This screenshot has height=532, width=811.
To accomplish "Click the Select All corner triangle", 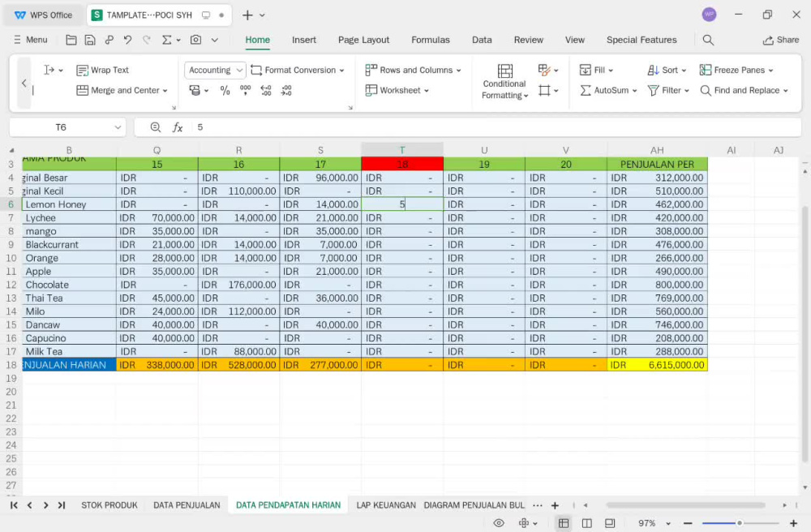I will 11,151.
